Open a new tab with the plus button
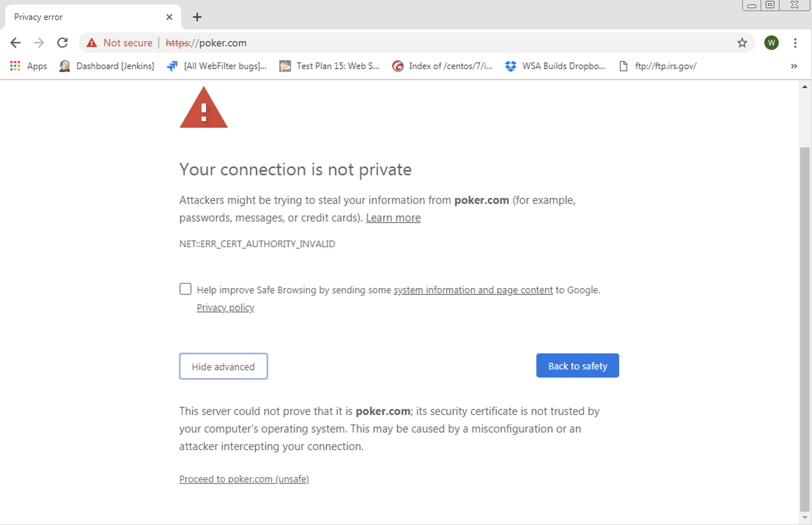Viewport: 812px width, 525px height. [x=197, y=17]
